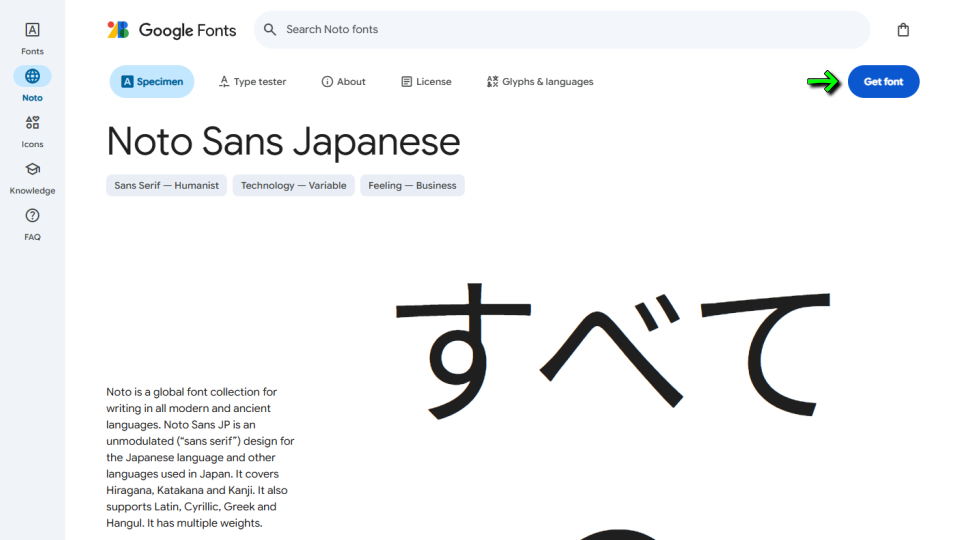Open the Knowledge section in sidebar
960x540 pixels.
pyautogui.click(x=32, y=178)
